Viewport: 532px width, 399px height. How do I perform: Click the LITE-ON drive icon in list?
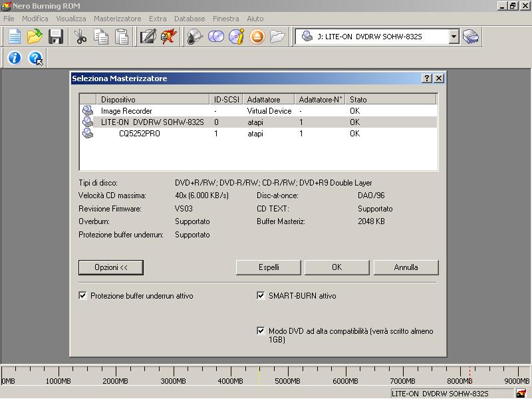coord(88,122)
